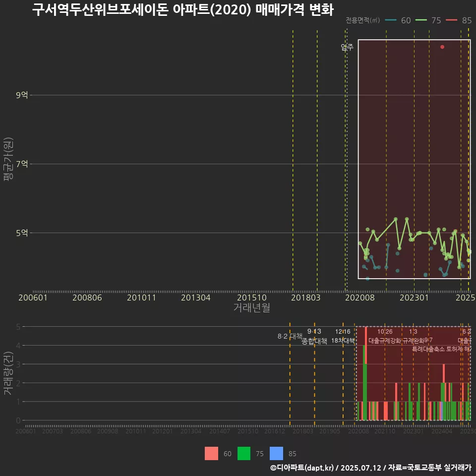Click 201304 tick label on price chart

tap(196, 297)
